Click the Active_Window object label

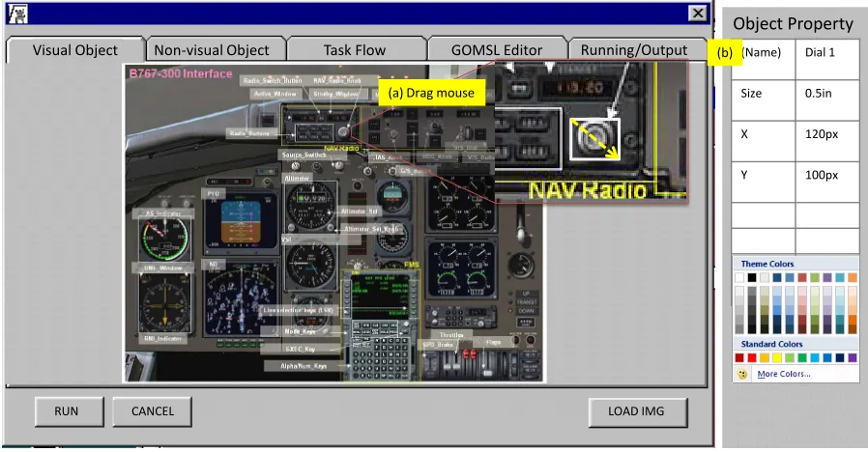[x=275, y=94]
